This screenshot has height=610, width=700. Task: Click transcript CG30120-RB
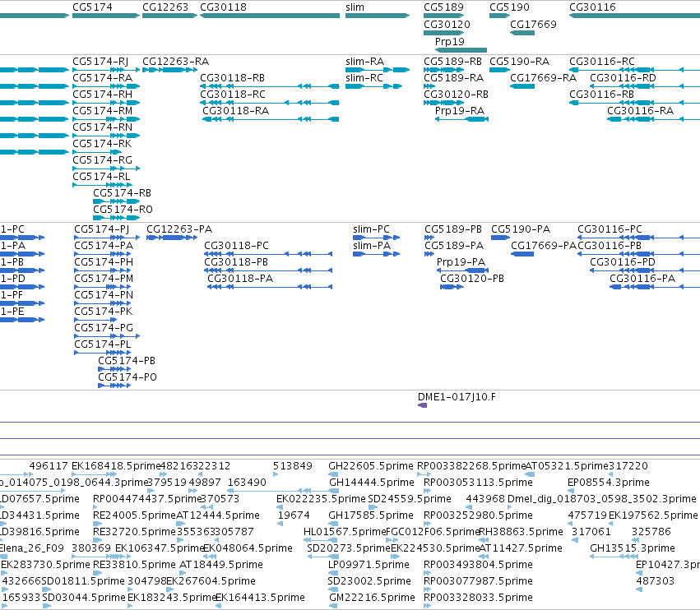click(456, 95)
